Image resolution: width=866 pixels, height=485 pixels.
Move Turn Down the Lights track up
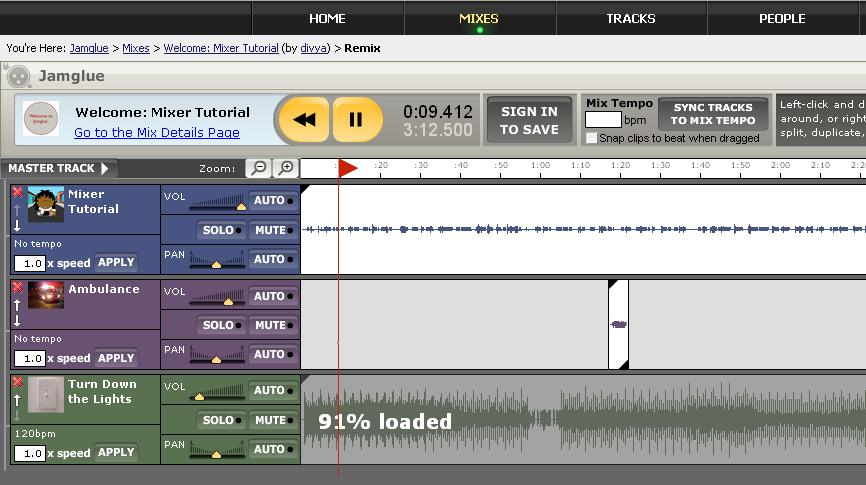(17, 400)
